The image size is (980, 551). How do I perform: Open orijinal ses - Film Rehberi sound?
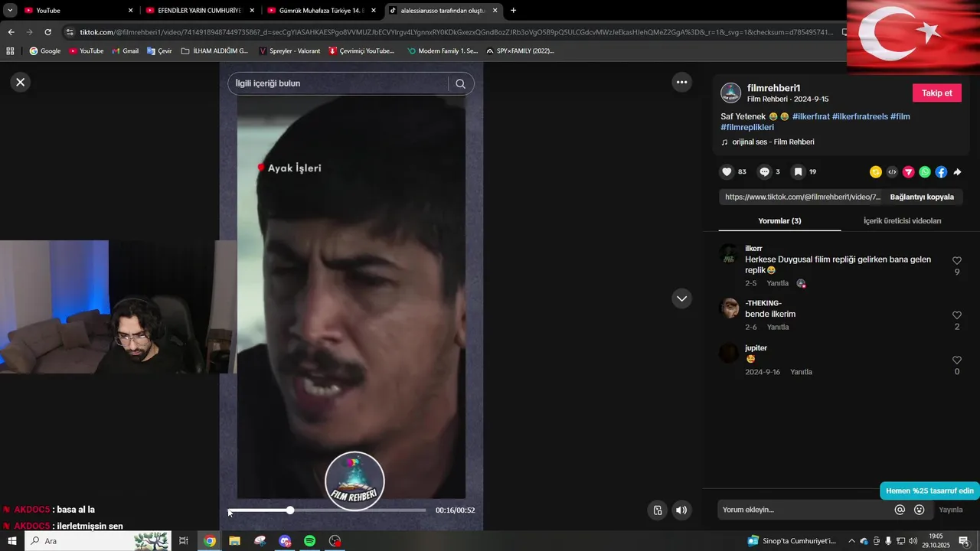tap(773, 142)
